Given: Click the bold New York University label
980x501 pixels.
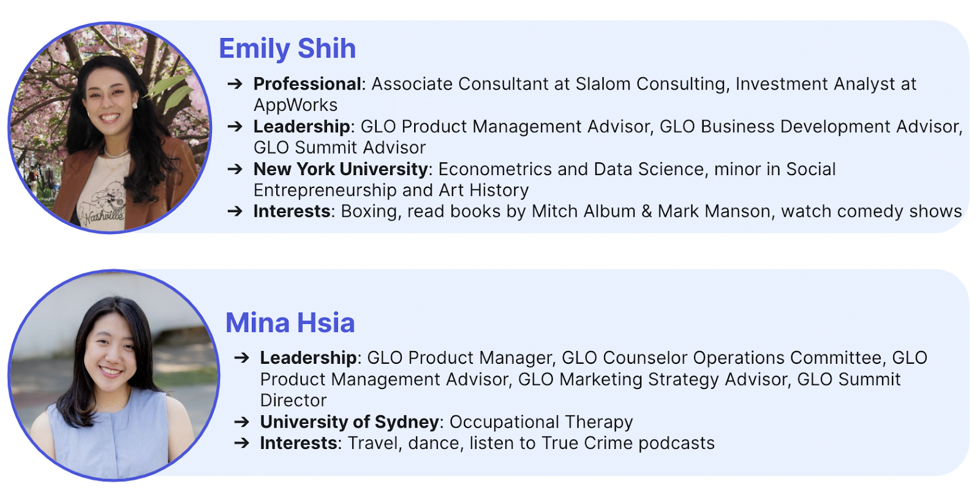Looking at the screenshot, I should pyautogui.click(x=341, y=169).
